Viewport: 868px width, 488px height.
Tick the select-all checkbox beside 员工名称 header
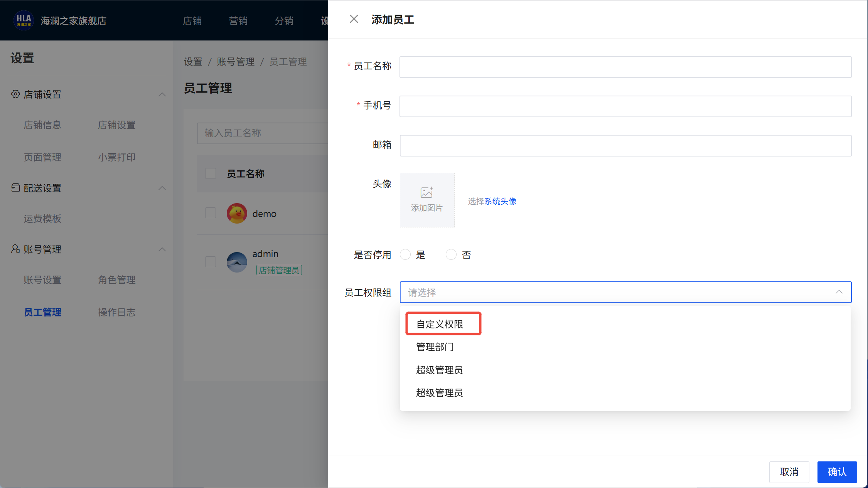click(211, 173)
